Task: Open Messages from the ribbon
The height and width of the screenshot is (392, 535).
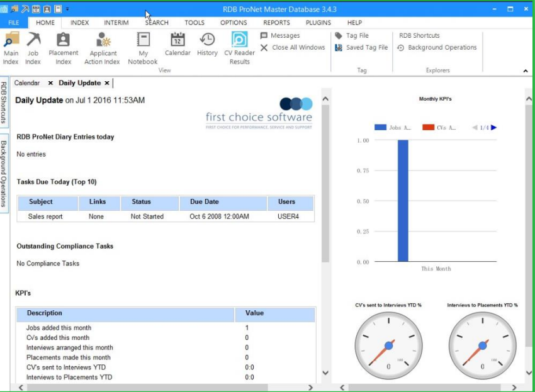Action: point(280,35)
